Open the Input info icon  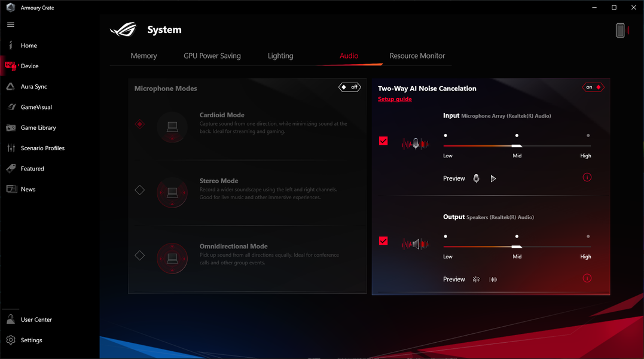click(x=587, y=178)
